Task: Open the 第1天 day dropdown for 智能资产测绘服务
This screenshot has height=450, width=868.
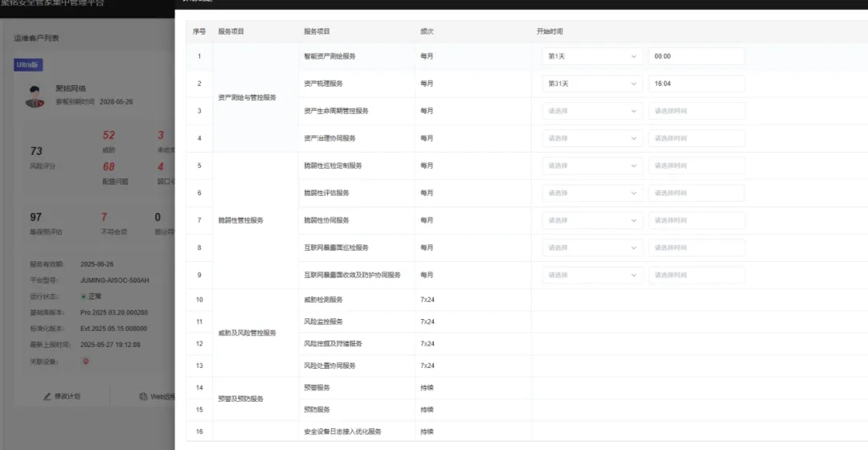Action: pos(592,56)
